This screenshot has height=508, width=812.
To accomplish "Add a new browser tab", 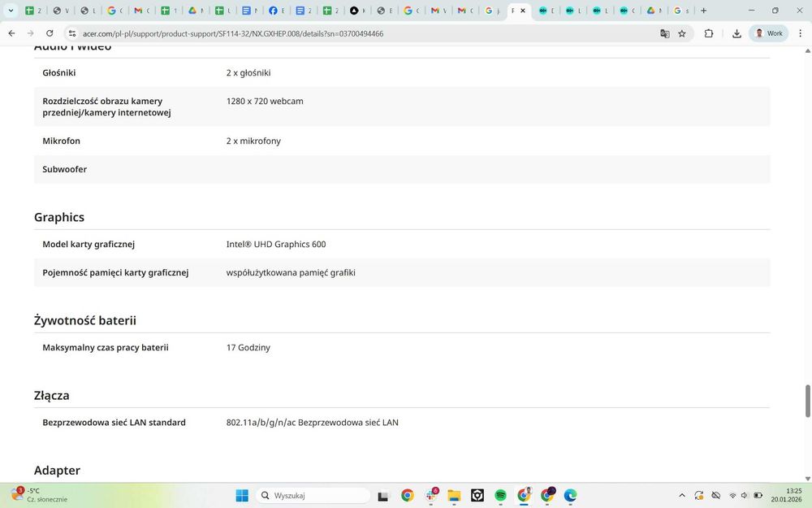I will click(x=703, y=11).
